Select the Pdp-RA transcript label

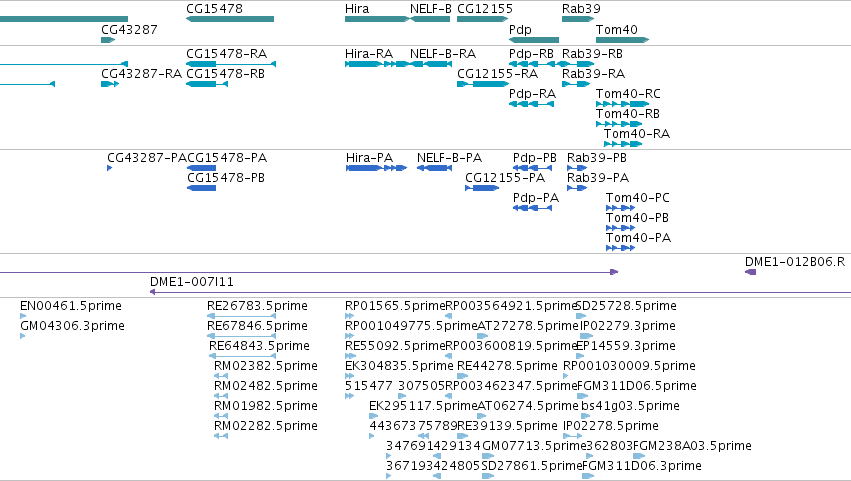coord(532,93)
